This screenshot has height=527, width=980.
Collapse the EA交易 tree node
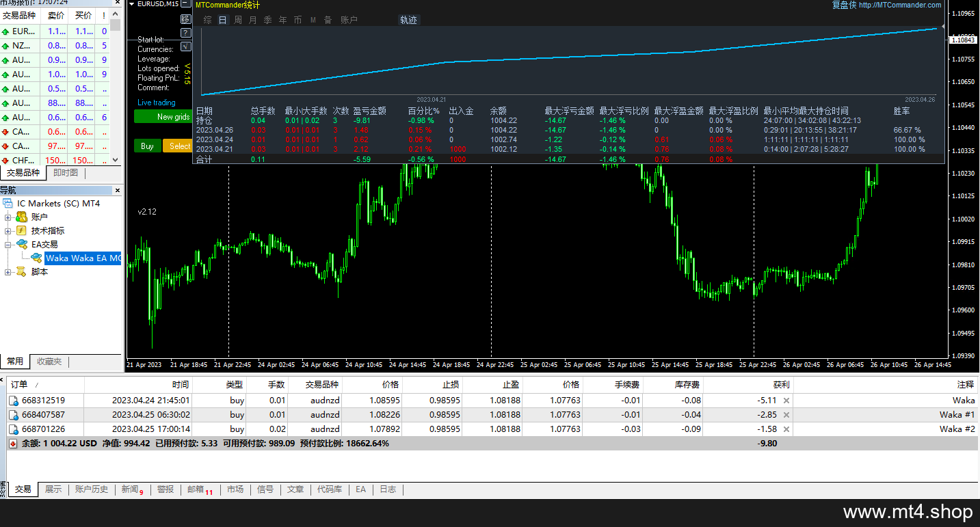[8, 245]
